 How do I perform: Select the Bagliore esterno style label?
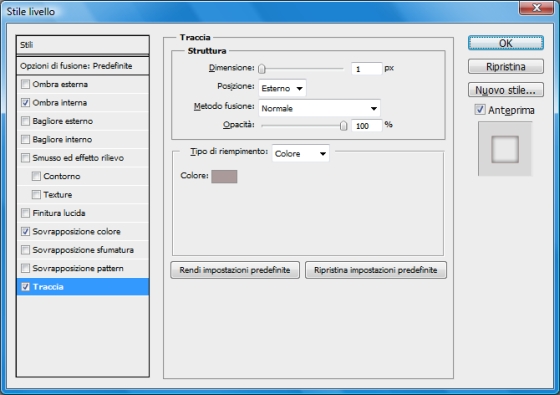coord(62,121)
